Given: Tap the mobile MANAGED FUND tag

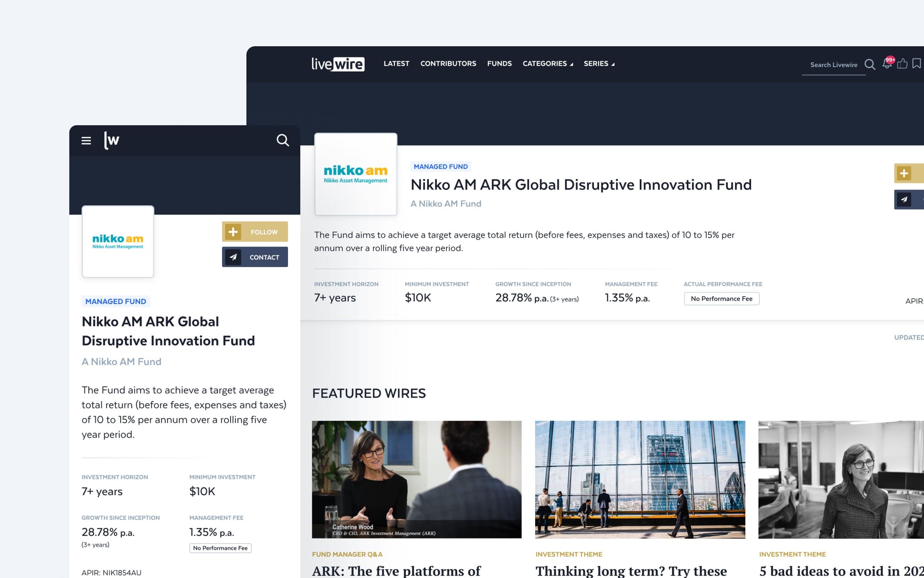Looking at the screenshot, I should pyautogui.click(x=116, y=301).
